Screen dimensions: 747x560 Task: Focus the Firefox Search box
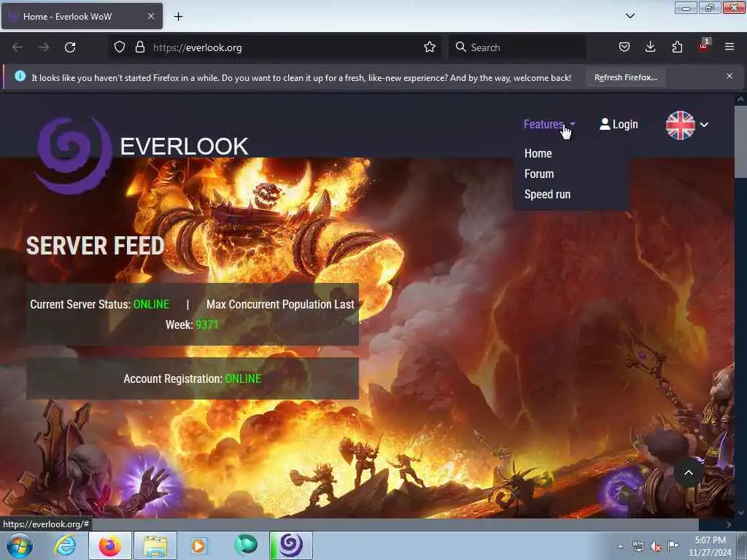coord(517,47)
